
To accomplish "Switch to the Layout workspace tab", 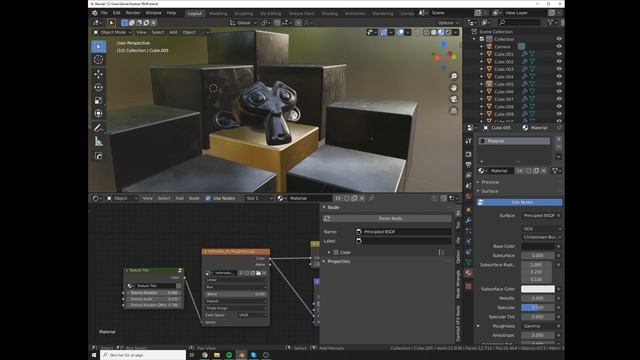I will click(x=195, y=13).
